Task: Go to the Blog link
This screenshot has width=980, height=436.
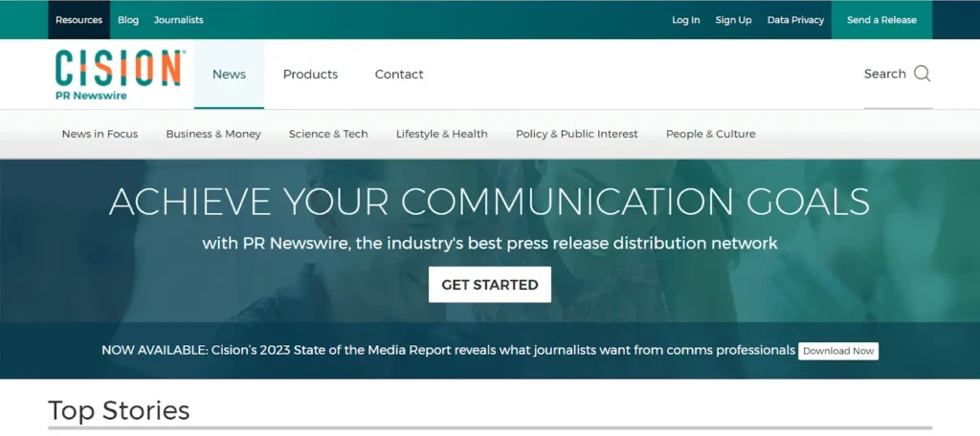Action: pyautogui.click(x=128, y=20)
